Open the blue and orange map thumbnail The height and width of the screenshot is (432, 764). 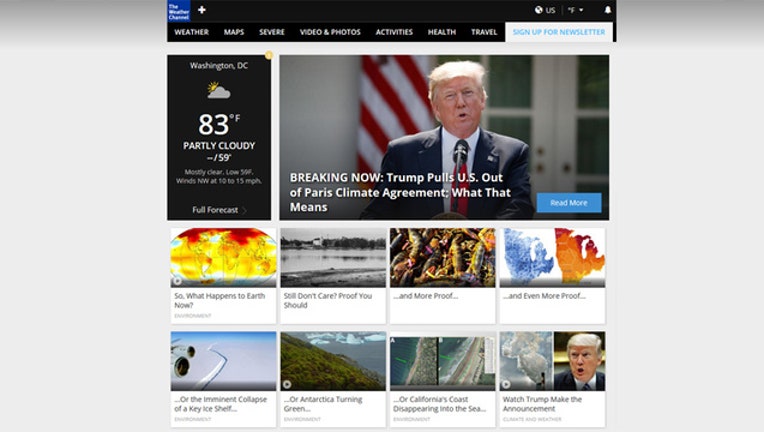point(552,257)
